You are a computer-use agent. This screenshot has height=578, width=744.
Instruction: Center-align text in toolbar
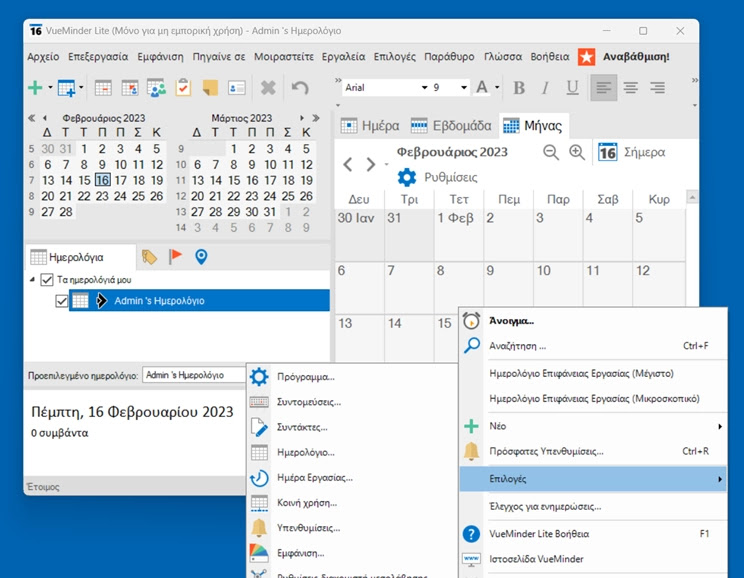631,88
